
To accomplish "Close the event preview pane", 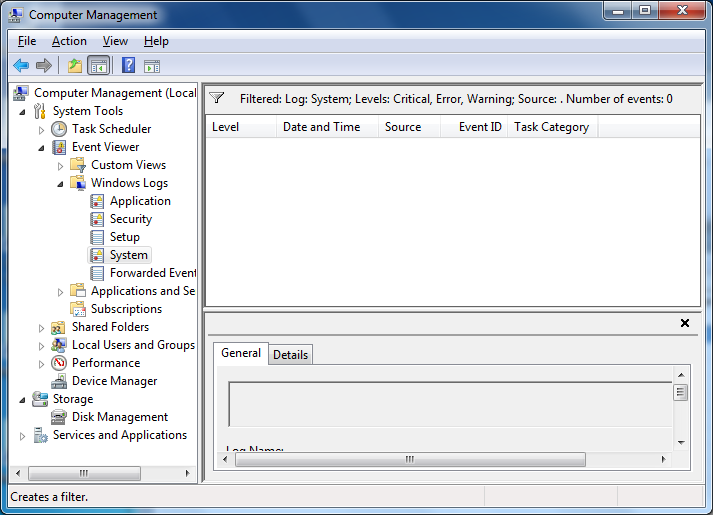I will pyautogui.click(x=685, y=323).
